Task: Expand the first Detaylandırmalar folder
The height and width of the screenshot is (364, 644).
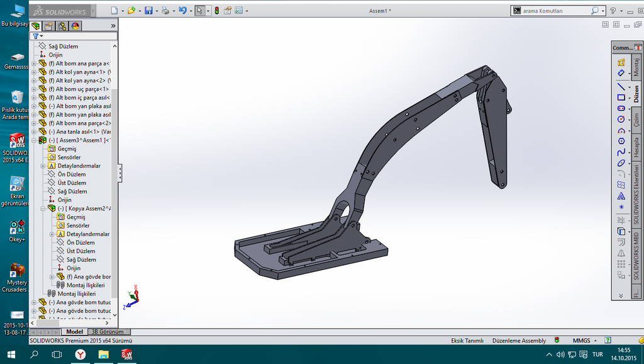Action: [43, 166]
